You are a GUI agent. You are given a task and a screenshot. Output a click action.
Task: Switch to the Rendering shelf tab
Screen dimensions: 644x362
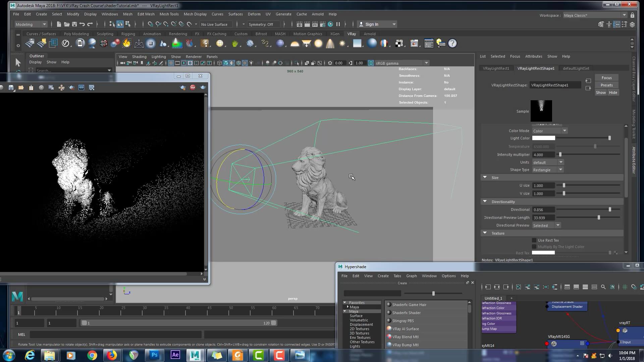coord(178,34)
